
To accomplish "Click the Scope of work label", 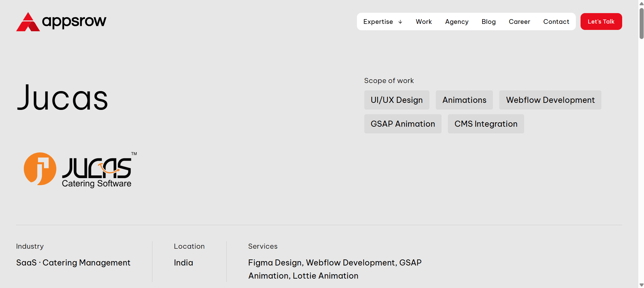I will pos(389,81).
